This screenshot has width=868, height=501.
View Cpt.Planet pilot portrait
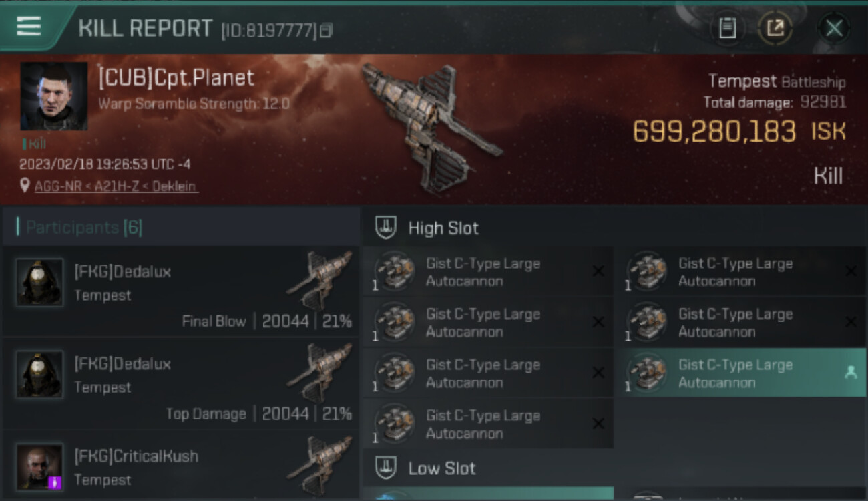tap(54, 96)
